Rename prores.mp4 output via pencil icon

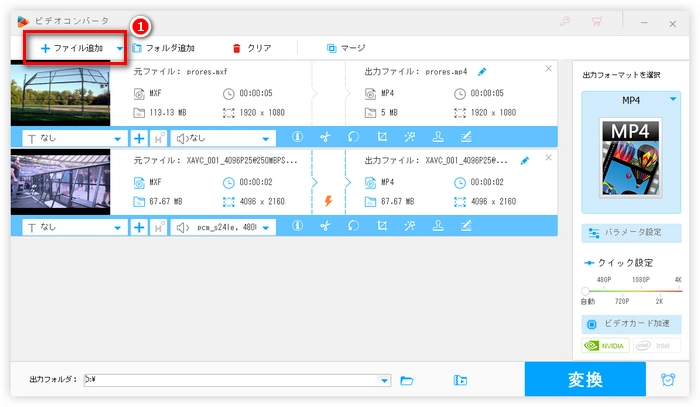click(x=482, y=72)
